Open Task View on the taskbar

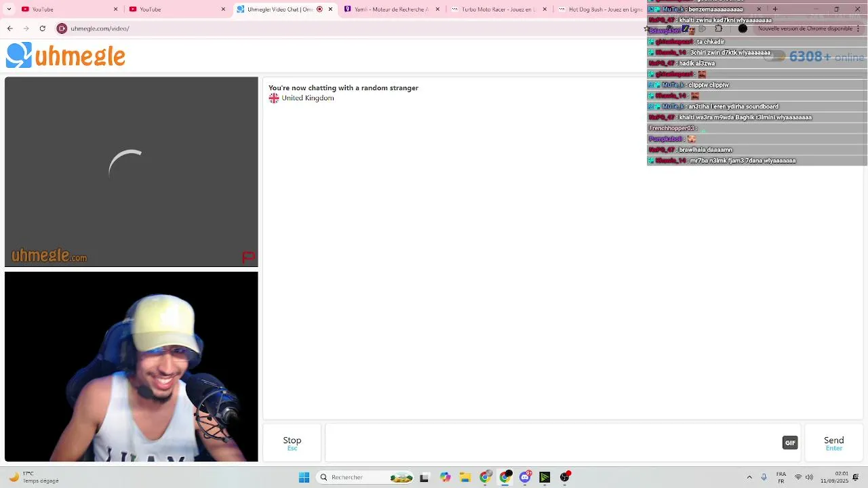pos(424,477)
